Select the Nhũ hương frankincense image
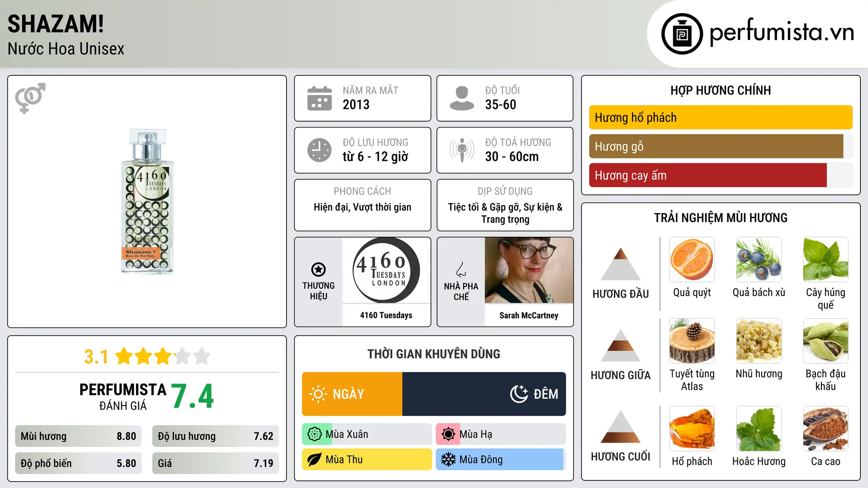868x488 pixels. point(759,341)
